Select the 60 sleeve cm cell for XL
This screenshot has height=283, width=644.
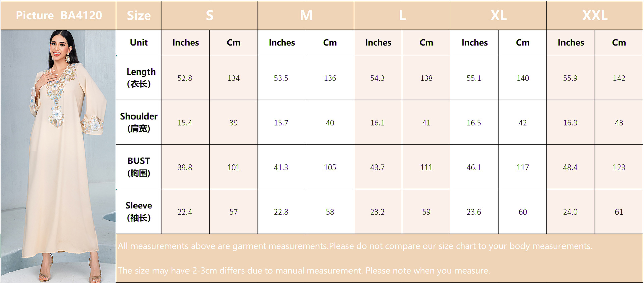[x=523, y=212]
